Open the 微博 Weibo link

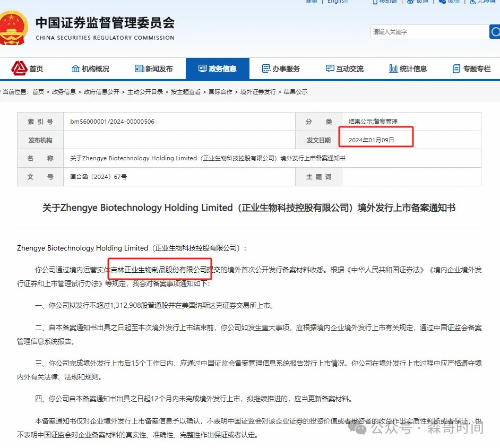click(418, 2)
